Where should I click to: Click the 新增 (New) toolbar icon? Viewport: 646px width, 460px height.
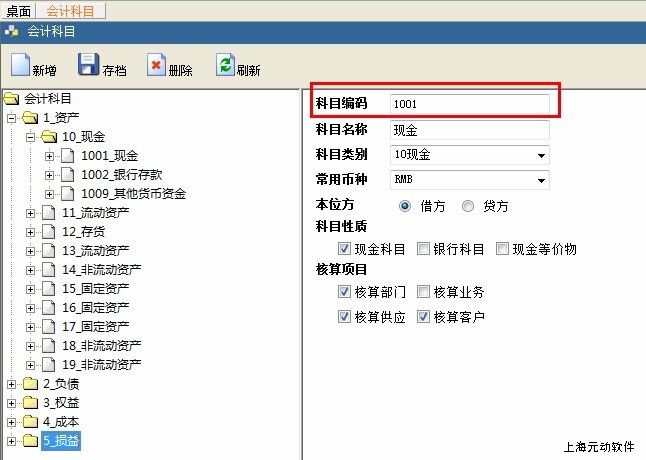21,67
